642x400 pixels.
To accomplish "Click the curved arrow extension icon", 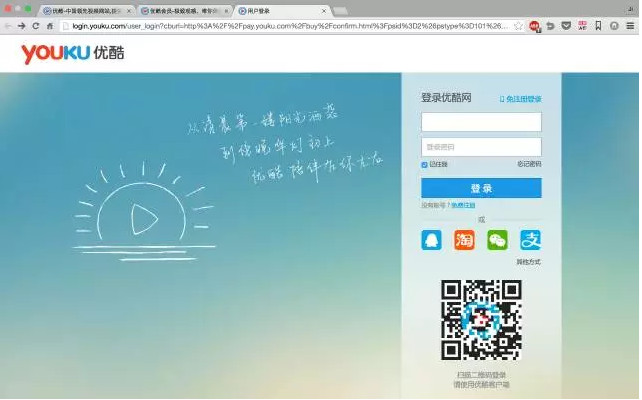I will pos(550,26).
